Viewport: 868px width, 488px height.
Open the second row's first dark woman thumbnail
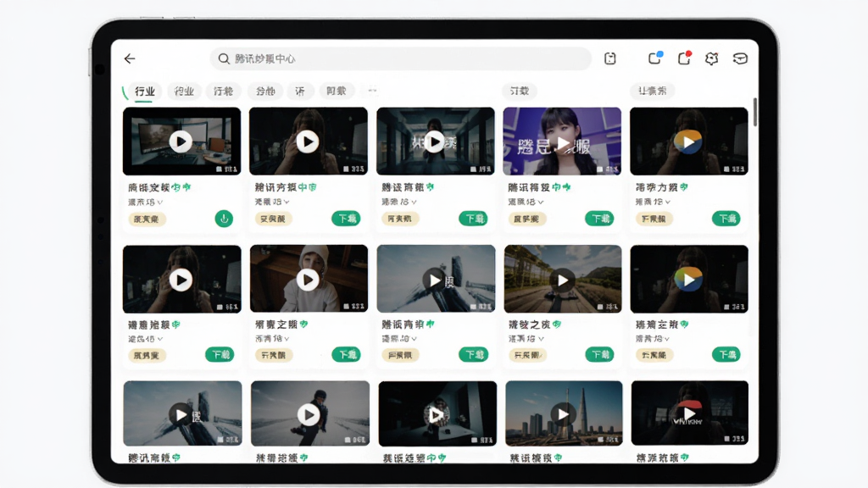[181, 280]
